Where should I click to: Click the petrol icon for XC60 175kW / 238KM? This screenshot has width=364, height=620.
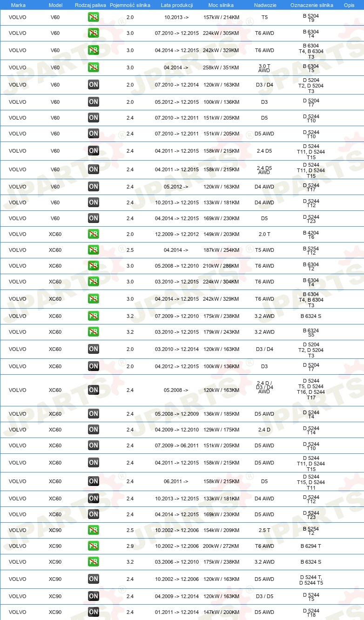[94, 316]
